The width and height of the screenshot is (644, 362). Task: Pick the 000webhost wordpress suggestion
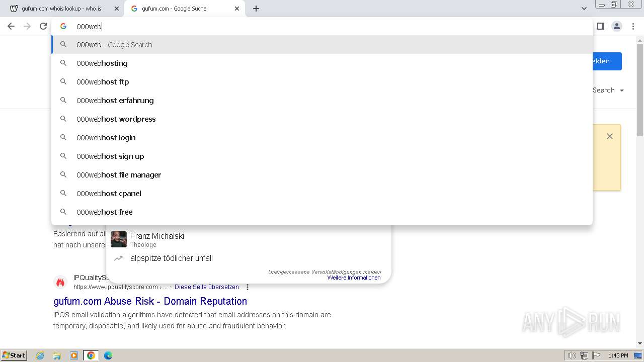pyautogui.click(x=322, y=119)
